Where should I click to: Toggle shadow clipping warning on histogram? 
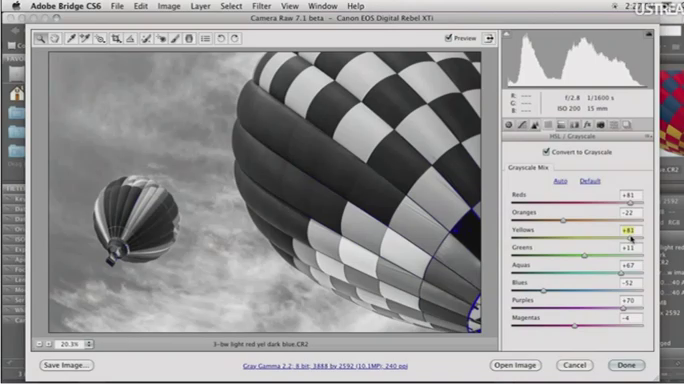(506, 34)
